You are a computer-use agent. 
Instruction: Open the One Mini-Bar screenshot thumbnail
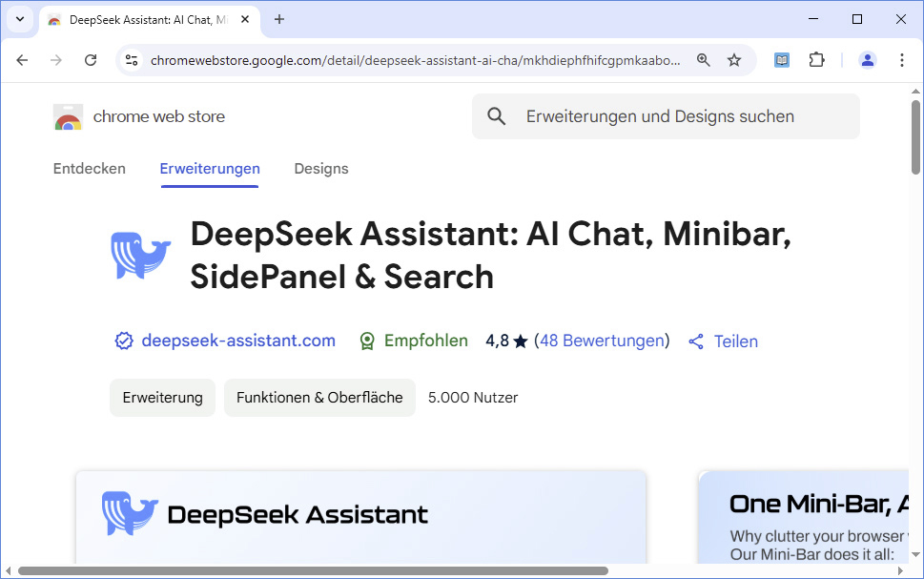coord(804,517)
